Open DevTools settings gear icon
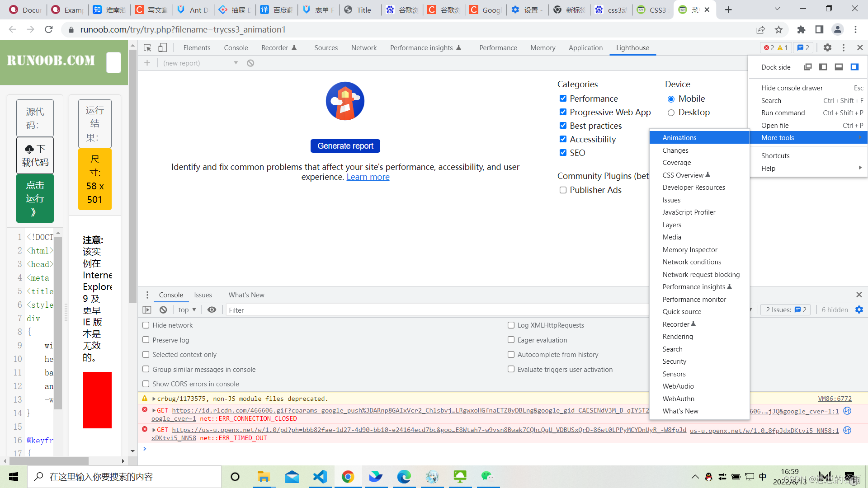The height and width of the screenshot is (488, 868). (x=827, y=48)
